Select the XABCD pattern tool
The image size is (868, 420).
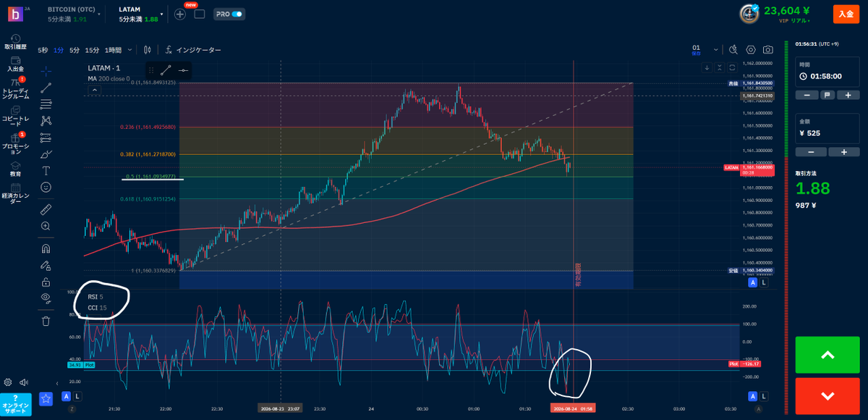[x=46, y=121]
